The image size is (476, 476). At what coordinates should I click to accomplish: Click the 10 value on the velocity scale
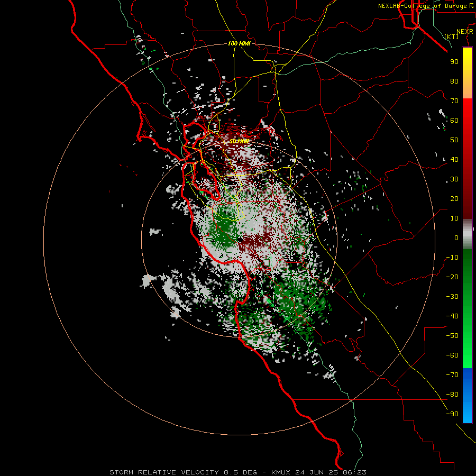coord(454,218)
